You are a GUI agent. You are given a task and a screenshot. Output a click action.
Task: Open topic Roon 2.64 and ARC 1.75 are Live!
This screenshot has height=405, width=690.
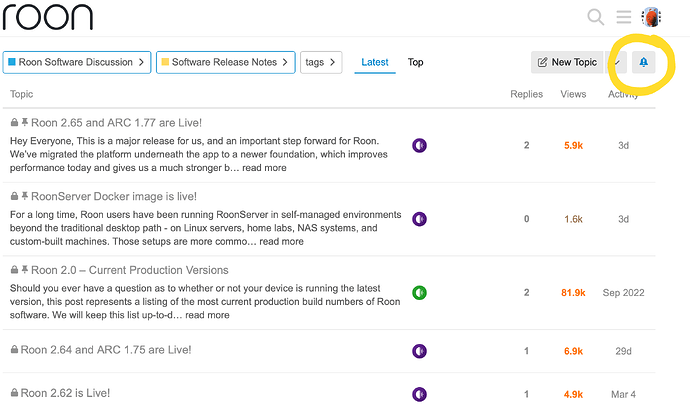pyautogui.click(x=106, y=350)
